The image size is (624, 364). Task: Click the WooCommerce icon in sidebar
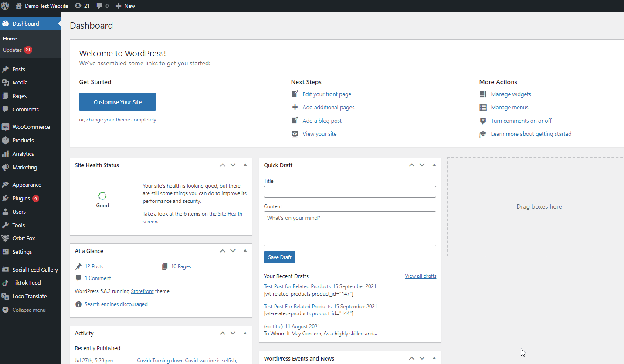coord(5,127)
